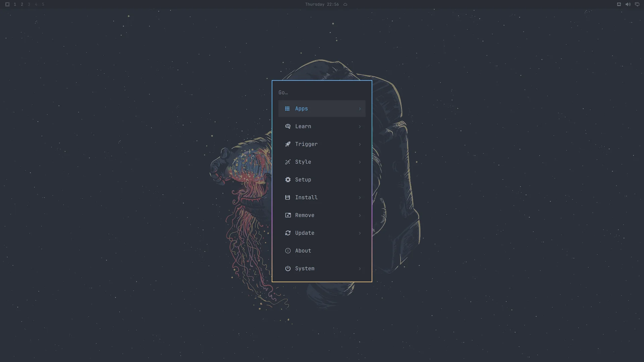Click the Style magic wand icon
This screenshot has height=362, width=644.
288,162
